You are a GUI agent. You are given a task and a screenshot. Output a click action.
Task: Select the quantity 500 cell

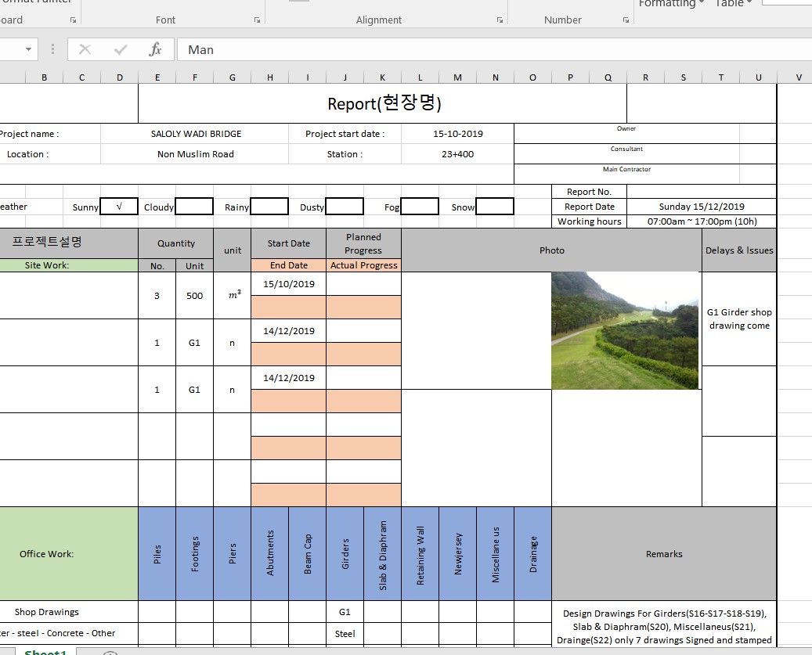(195, 296)
